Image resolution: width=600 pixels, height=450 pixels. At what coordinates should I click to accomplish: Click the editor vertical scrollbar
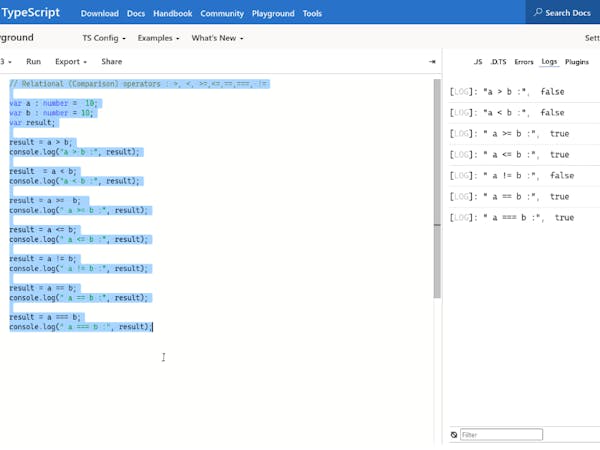pos(437,189)
